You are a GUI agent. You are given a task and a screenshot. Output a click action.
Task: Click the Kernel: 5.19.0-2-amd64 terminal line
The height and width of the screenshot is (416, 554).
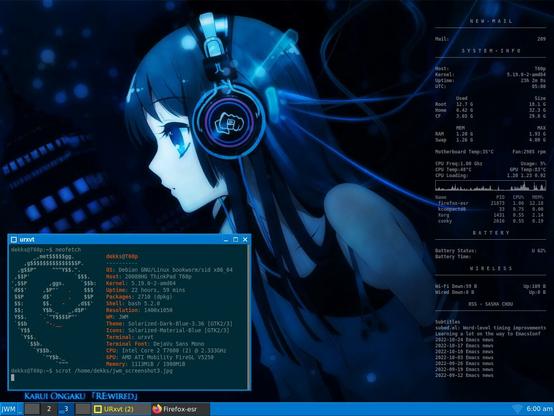click(141, 283)
